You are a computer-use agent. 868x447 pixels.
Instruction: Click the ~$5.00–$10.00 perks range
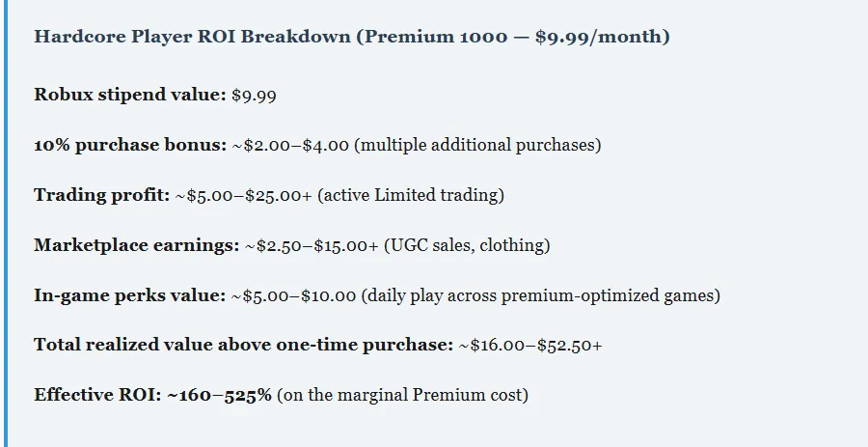tap(293, 295)
